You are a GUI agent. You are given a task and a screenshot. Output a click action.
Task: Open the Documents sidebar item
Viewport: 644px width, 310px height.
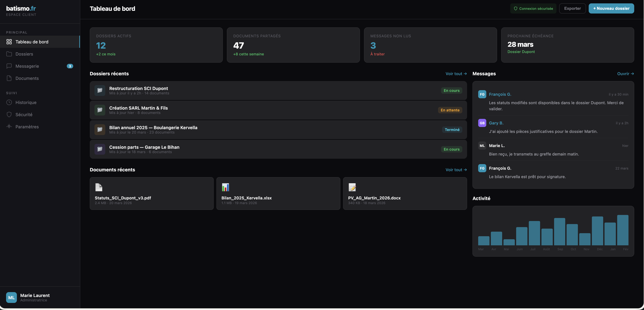point(27,78)
